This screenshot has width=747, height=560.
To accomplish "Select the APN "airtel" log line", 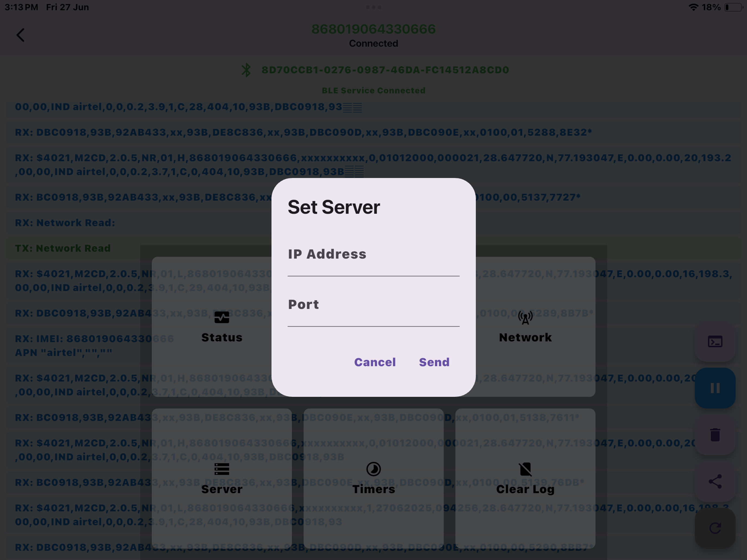I will pyautogui.click(x=64, y=352).
